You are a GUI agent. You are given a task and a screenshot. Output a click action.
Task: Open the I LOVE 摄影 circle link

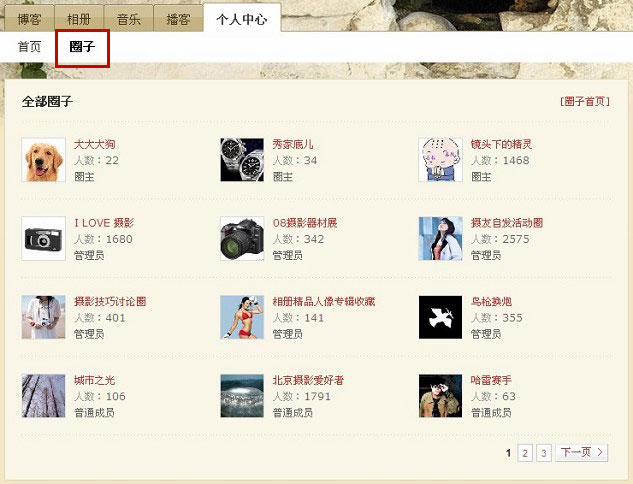(x=104, y=223)
